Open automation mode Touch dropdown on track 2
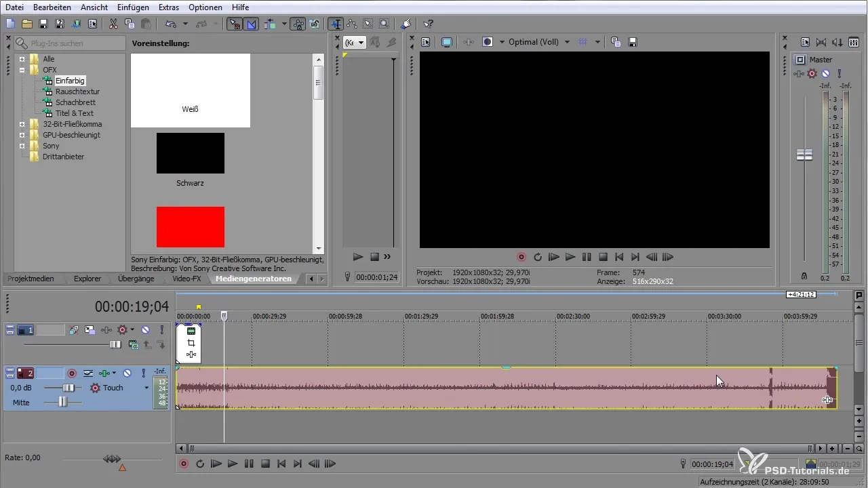The height and width of the screenshot is (488, 868). (x=146, y=388)
